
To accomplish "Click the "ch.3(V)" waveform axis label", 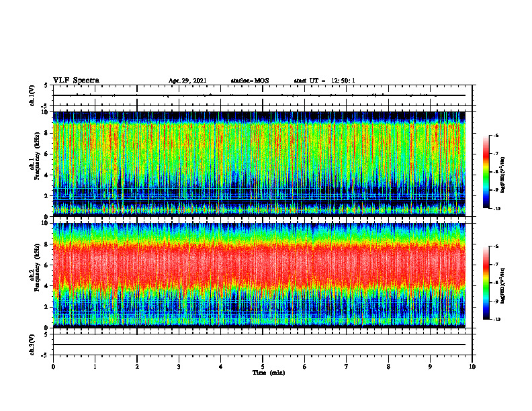I will [x=32, y=345].
